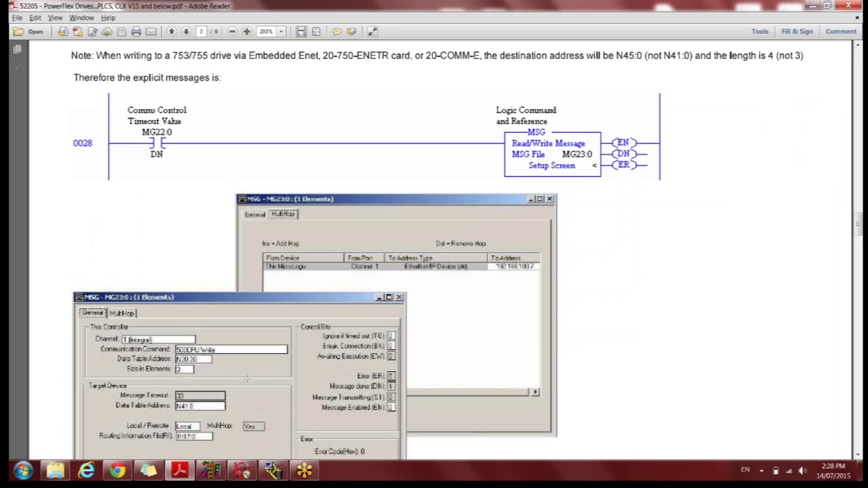Select the Highlight text tool icon

[x=351, y=31]
